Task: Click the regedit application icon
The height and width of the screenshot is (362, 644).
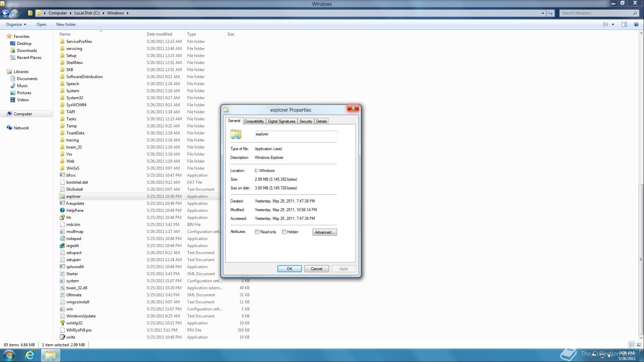Action: pos(62,246)
